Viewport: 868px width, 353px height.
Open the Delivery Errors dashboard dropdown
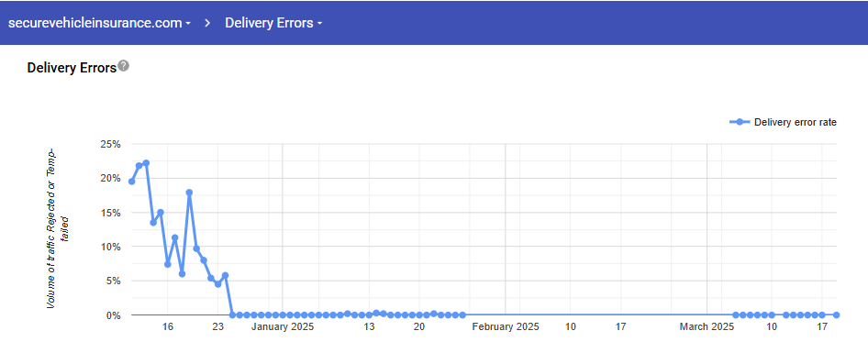(273, 23)
